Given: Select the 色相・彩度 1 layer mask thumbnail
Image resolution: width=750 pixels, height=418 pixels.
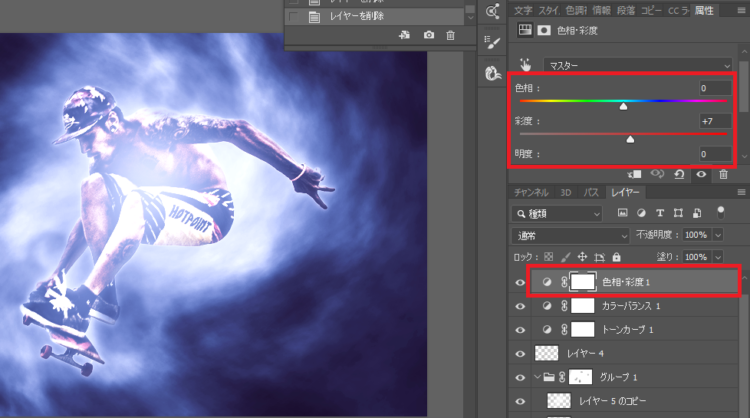Looking at the screenshot, I should (x=583, y=282).
